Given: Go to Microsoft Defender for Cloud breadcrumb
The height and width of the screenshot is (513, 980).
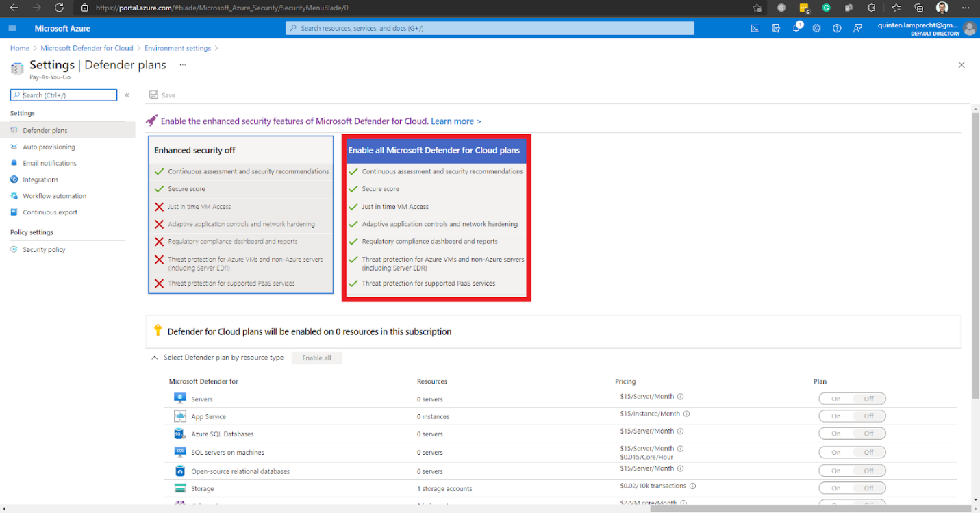Looking at the screenshot, I should (x=87, y=48).
